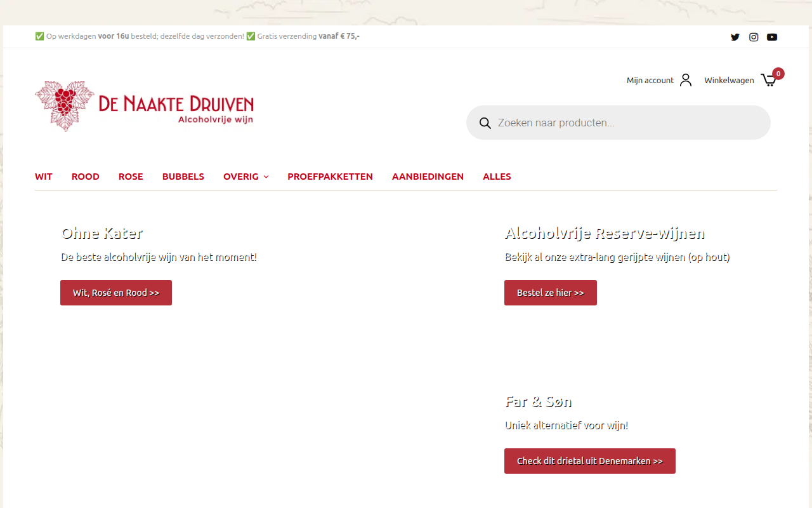
Task: Open the YouTube social icon
Action: point(772,37)
